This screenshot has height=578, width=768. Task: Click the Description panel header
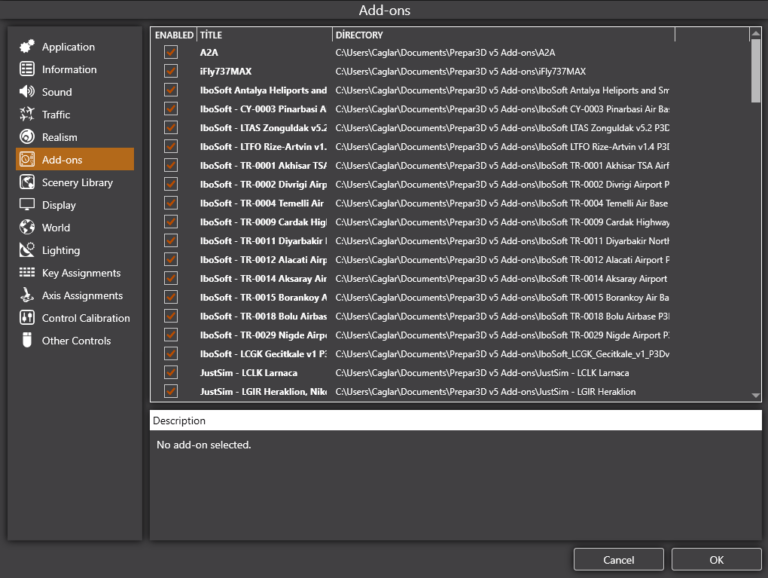(x=456, y=420)
